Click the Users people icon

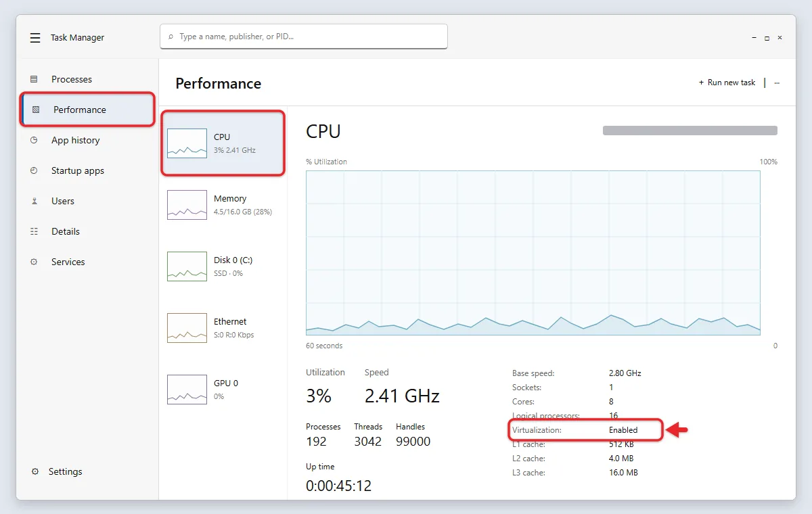[x=34, y=201]
